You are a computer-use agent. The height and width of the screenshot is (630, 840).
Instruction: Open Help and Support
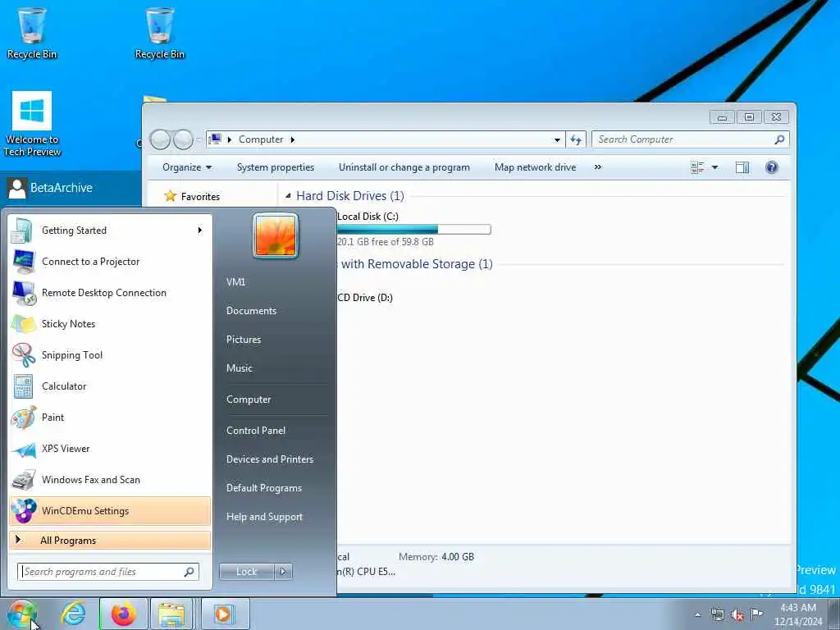264,517
